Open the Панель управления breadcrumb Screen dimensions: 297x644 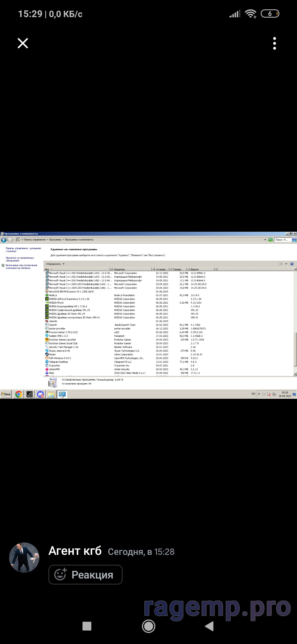(x=35, y=240)
